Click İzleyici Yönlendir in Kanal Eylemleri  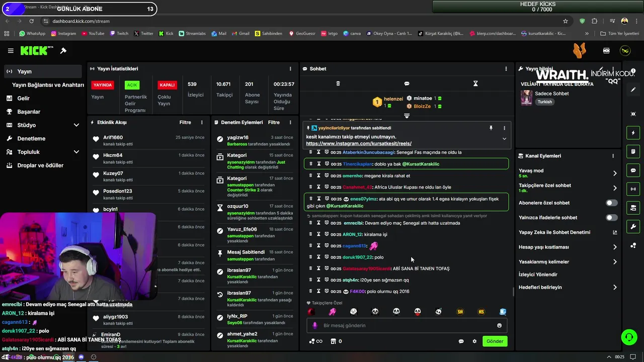click(538, 275)
